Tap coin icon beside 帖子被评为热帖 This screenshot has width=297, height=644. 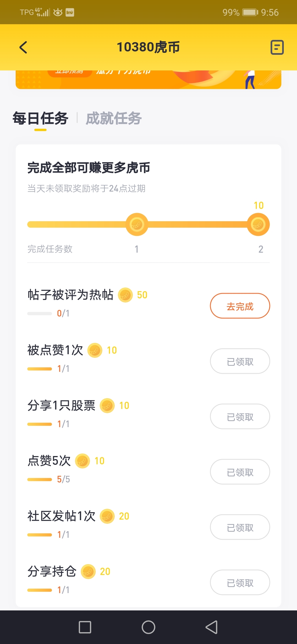(x=125, y=295)
